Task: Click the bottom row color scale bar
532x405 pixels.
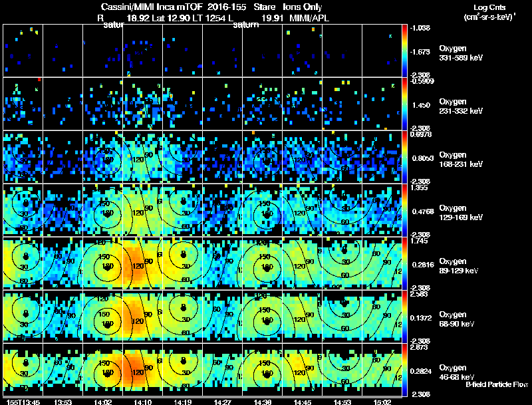Action: tap(404, 370)
